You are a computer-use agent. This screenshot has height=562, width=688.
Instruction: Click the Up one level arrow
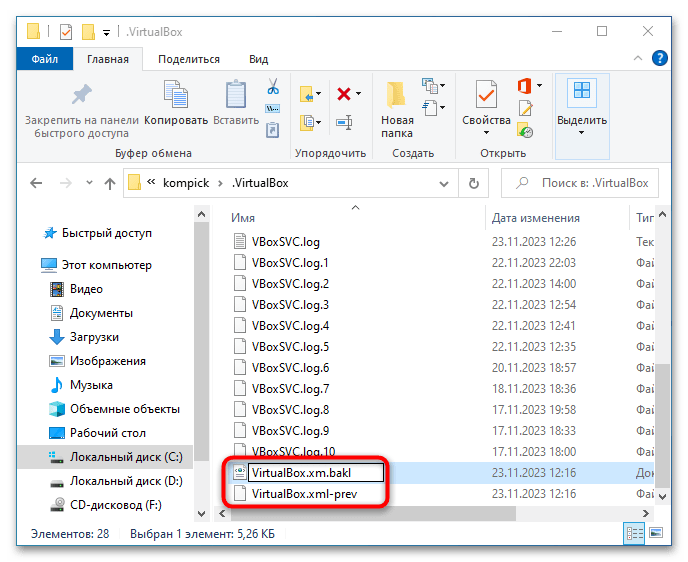[x=110, y=183]
